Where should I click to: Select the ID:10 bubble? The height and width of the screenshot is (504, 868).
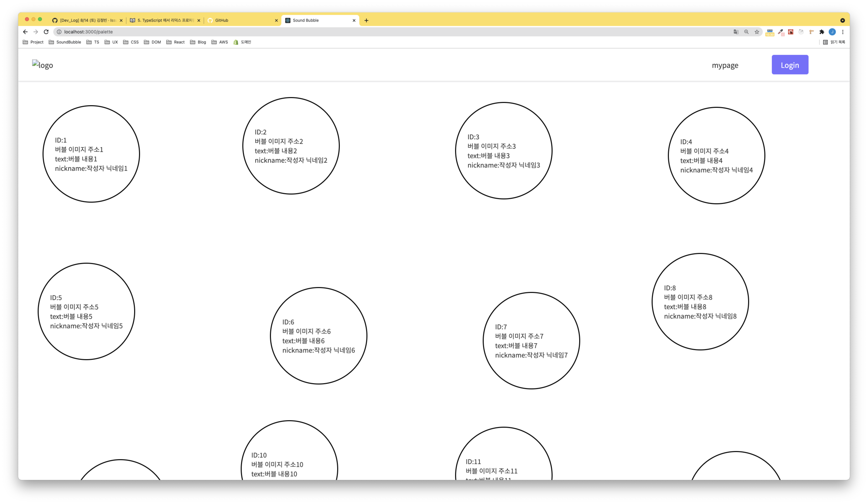tap(289, 450)
